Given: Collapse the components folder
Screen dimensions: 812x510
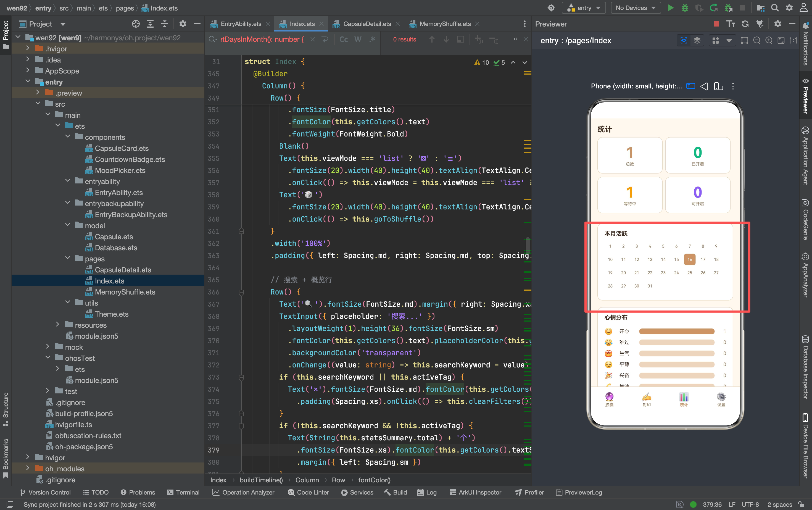Looking at the screenshot, I should pos(67,137).
